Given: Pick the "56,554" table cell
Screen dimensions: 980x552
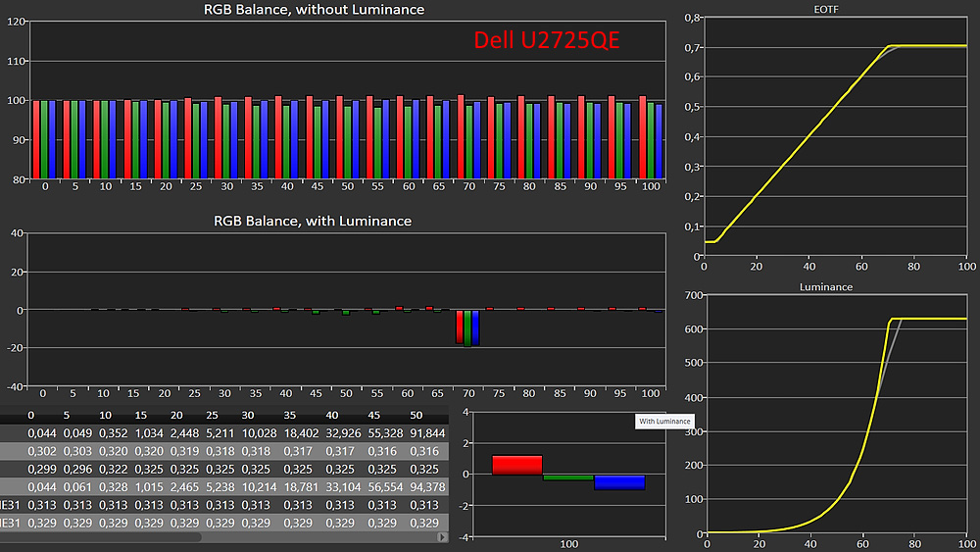Looking at the screenshot, I should (385, 487).
